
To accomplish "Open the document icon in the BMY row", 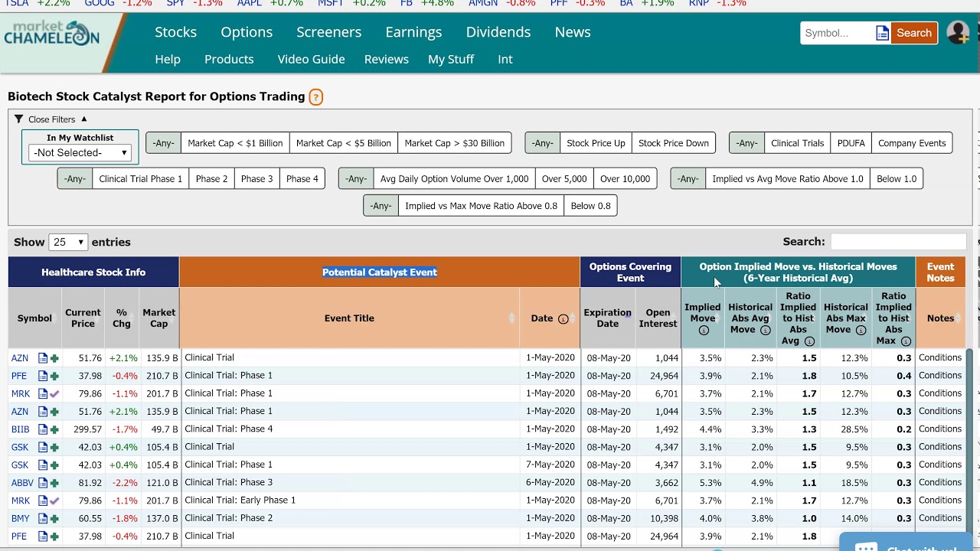I will click(43, 519).
